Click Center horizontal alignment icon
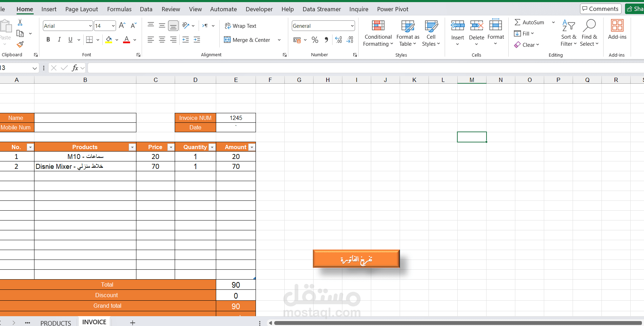Image resolution: width=644 pixels, height=326 pixels. [162, 40]
